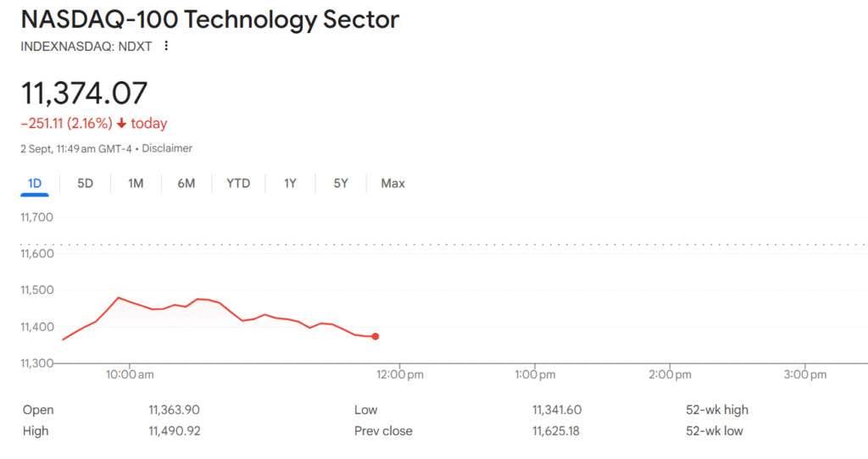Screen dimensions: 868x459
Task: Switch to the 1M range tab
Action: click(136, 183)
